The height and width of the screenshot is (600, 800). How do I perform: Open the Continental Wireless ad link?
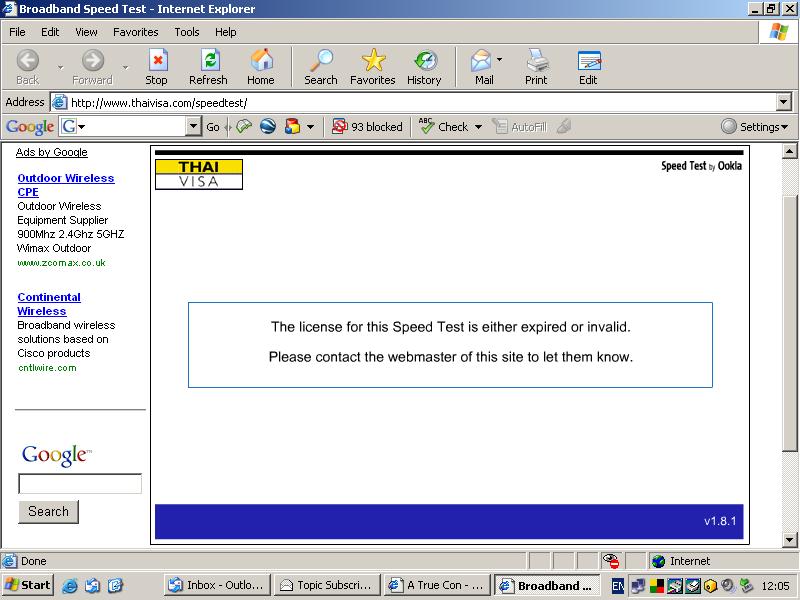click(x=49, y=304)
